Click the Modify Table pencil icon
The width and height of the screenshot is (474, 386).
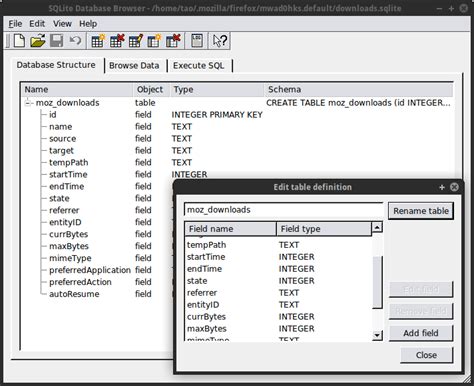[x=136, y=41]
